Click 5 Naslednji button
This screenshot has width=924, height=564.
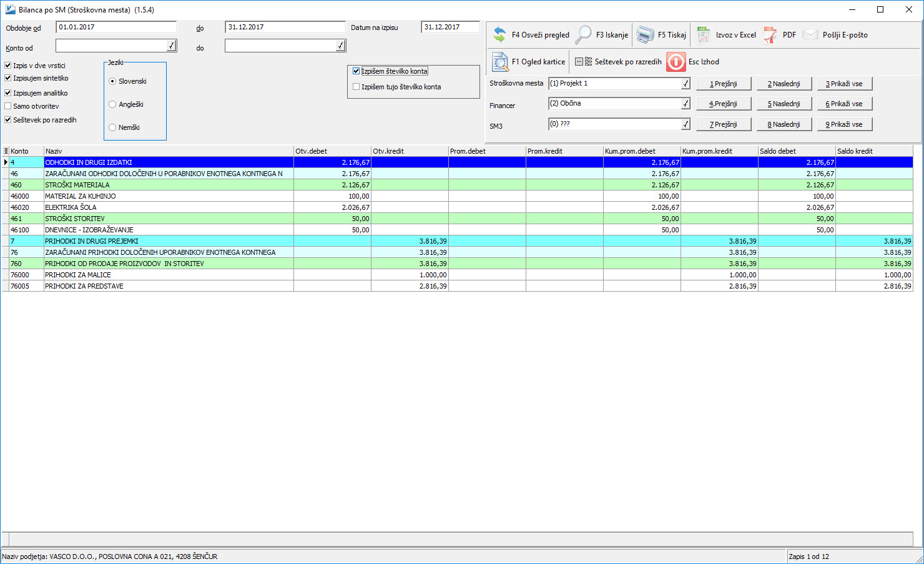(x=784, y=104)
